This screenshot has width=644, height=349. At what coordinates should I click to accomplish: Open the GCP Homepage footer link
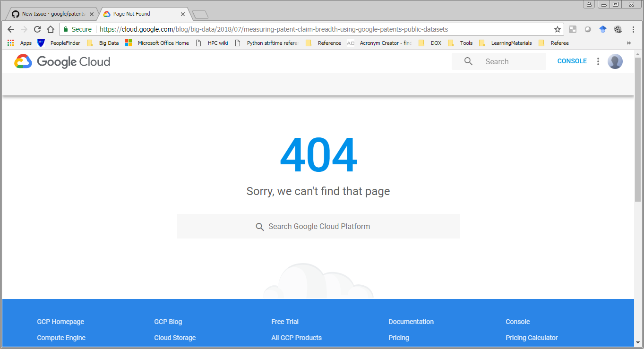(x=60, y=322)
